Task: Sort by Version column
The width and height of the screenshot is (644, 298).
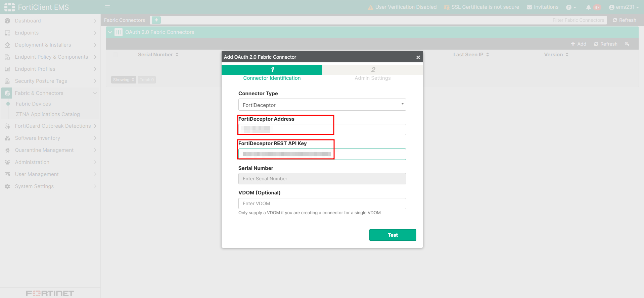Action: (x=556, y=55)
